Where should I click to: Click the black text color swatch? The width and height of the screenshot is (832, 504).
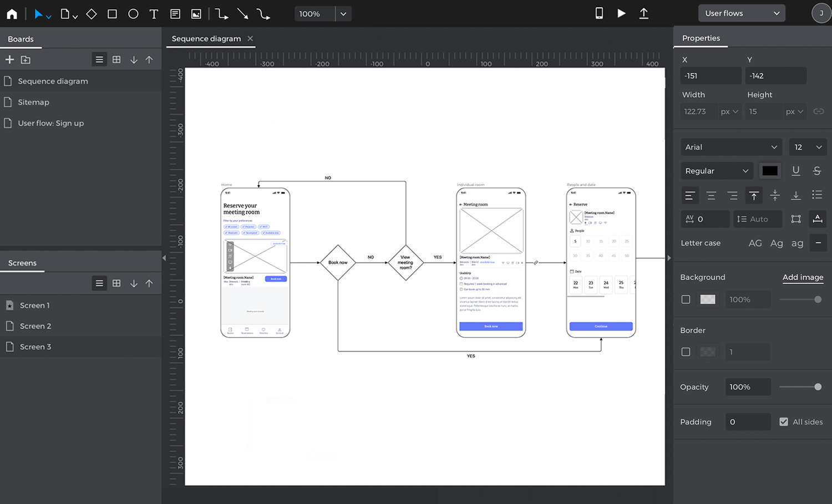769,171
